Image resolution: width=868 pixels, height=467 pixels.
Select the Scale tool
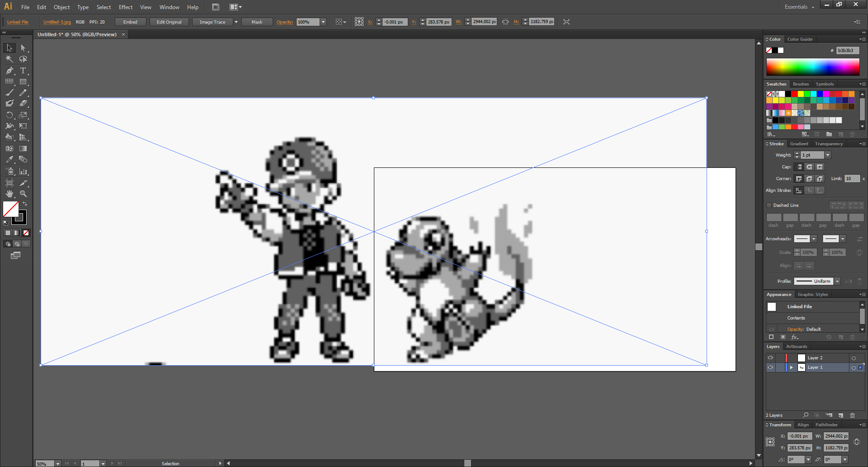coord(23,115)
